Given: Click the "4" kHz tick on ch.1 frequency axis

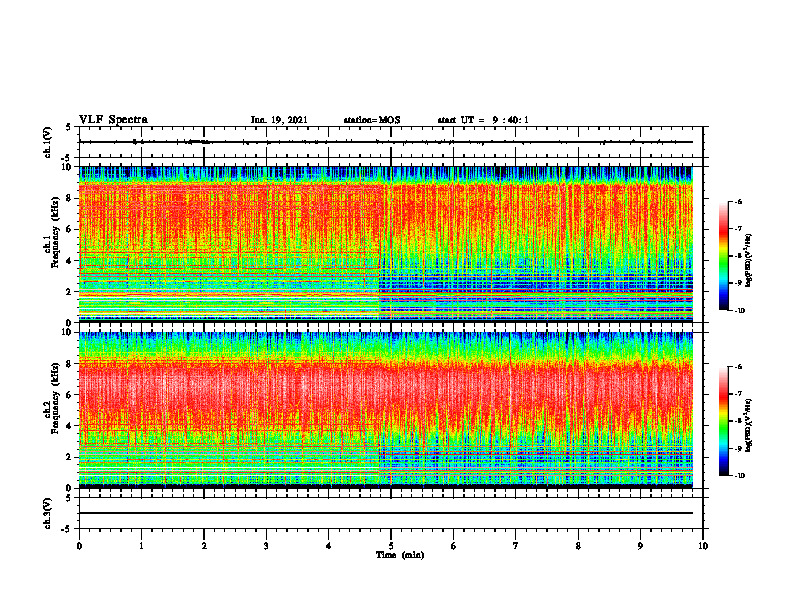Looking at the screenshot, I should point(70,261).
